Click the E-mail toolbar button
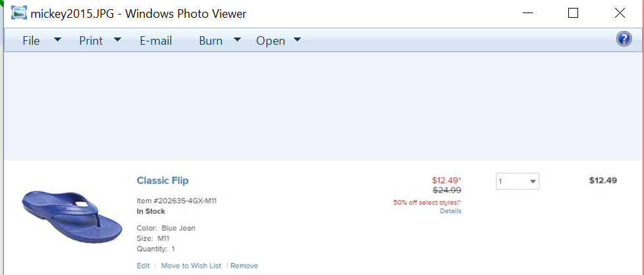Image resolution: width=644 pixels, height=275 pixels. tap(155, 41)
